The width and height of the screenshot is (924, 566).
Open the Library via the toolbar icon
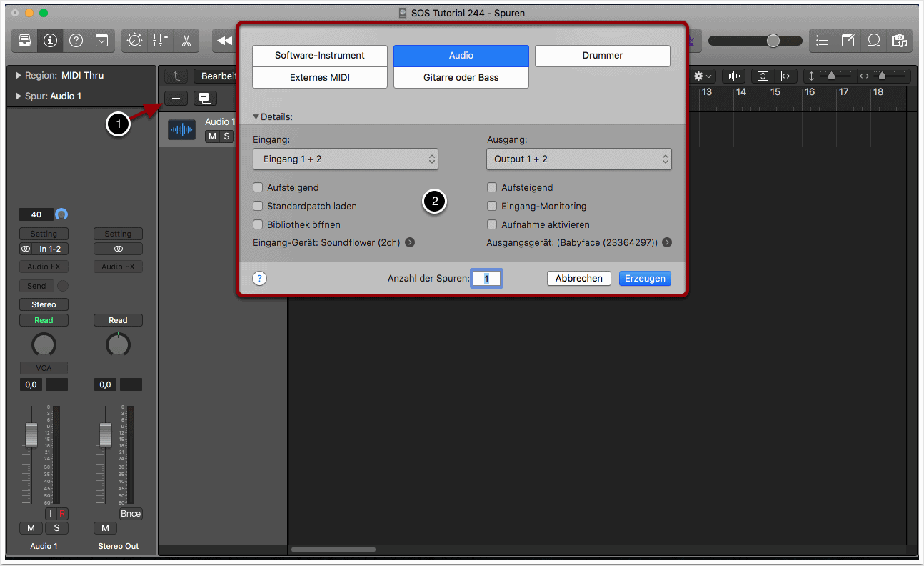[x=25, y=41]
